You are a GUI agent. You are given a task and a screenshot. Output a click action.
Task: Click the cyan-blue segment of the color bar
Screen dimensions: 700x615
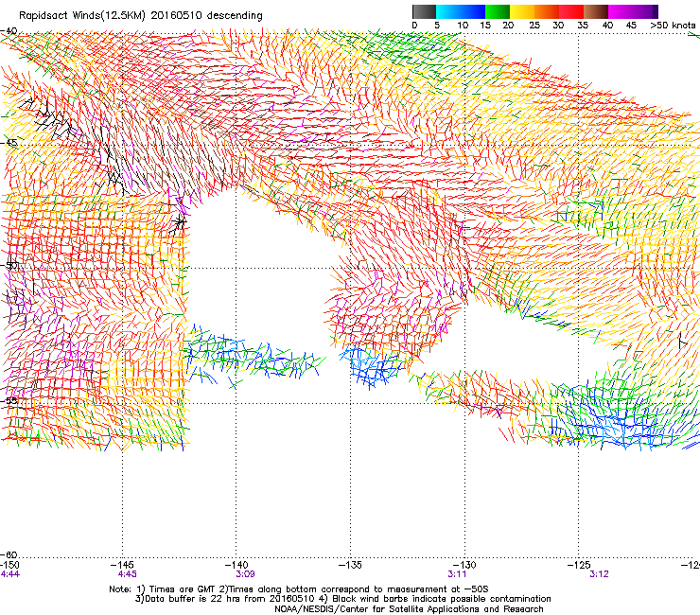coord(461,11)
